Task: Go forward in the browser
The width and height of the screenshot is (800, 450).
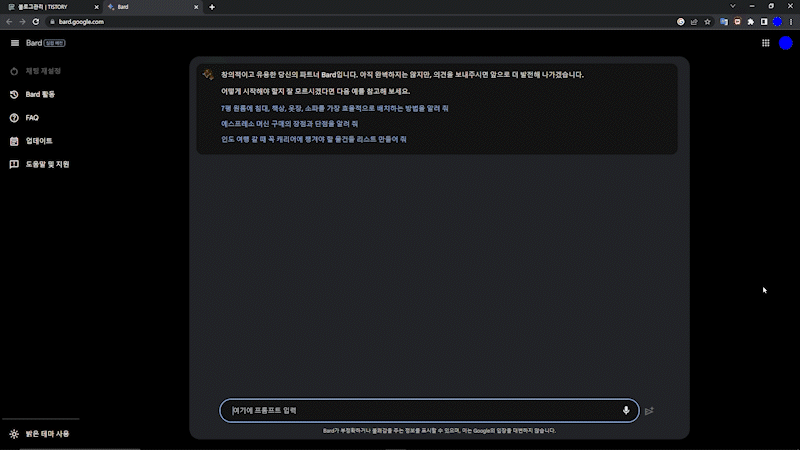Action: click(x=22, y=22)
